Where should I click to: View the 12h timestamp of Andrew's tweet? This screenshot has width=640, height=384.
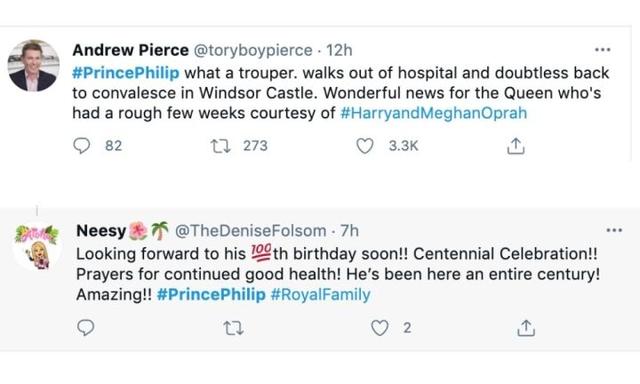(x=339, y=50)
